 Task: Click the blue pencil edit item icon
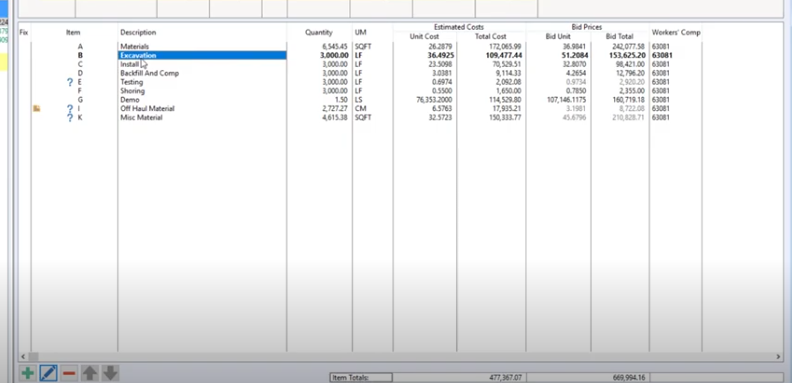tap(48, 373)
